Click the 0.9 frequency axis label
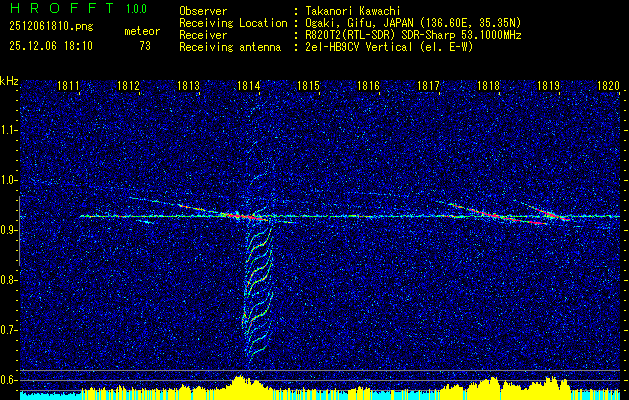Screen dimensions: 629x400 coord(9,230)
